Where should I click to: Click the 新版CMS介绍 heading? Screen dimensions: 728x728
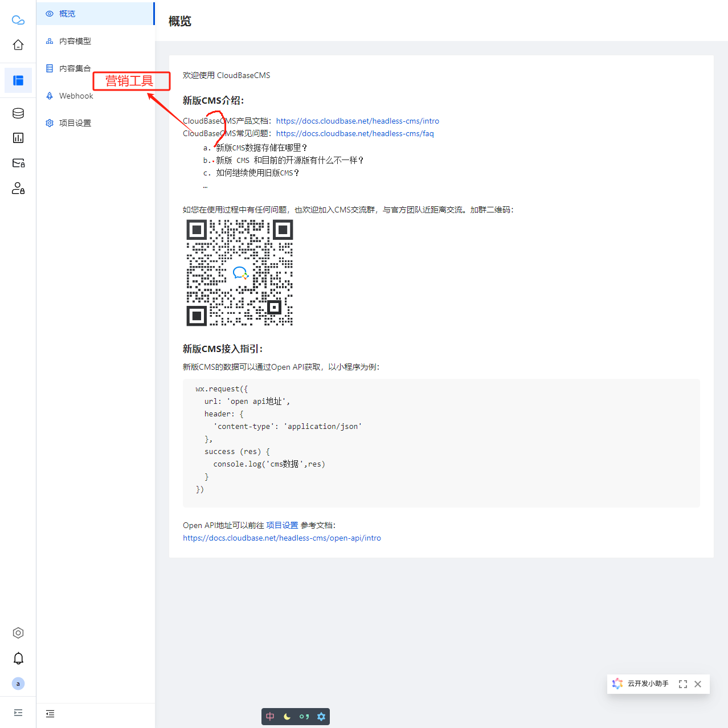pyautogui.click(x=213, y=100)
